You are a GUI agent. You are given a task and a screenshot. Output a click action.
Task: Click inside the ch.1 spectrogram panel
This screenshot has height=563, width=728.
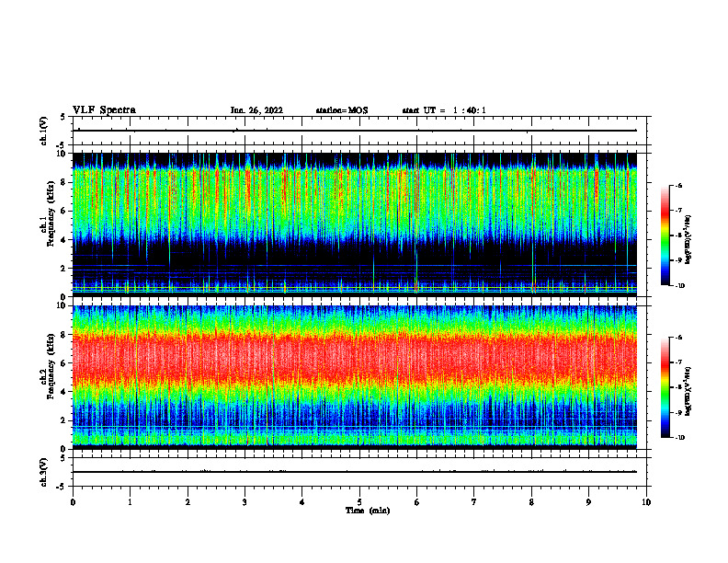coord(355,224)
